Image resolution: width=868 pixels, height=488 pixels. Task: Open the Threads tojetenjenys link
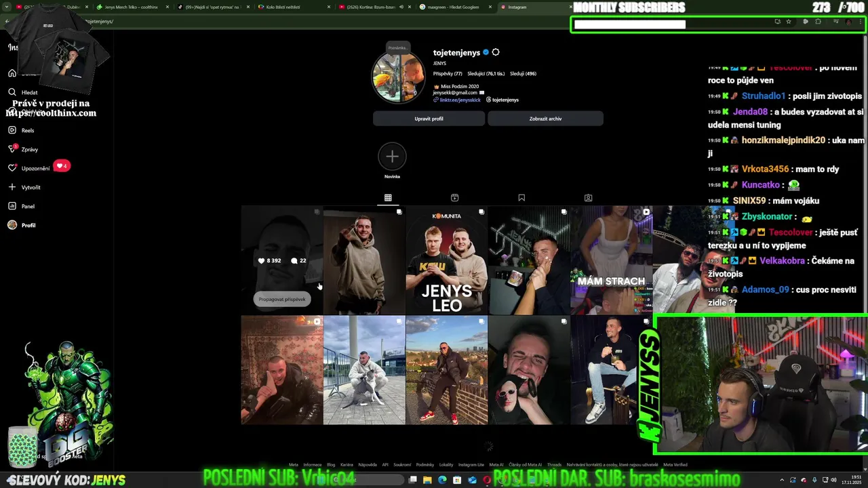coord(502,100)
